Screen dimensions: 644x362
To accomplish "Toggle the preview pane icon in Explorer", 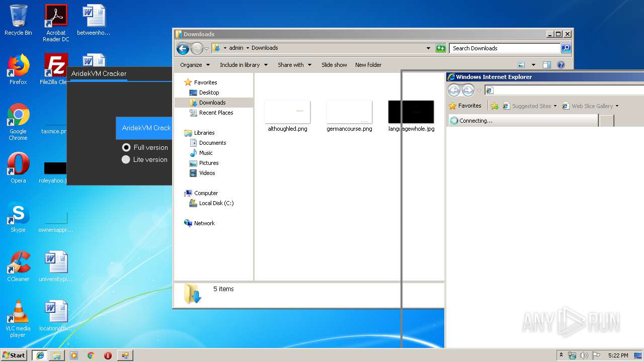I will [x=547, y=65].
